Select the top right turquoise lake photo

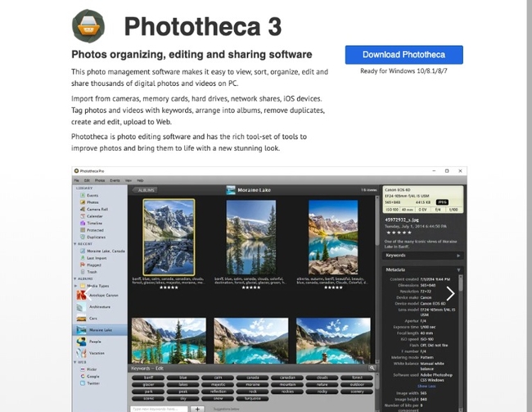(x=333, y=237)
